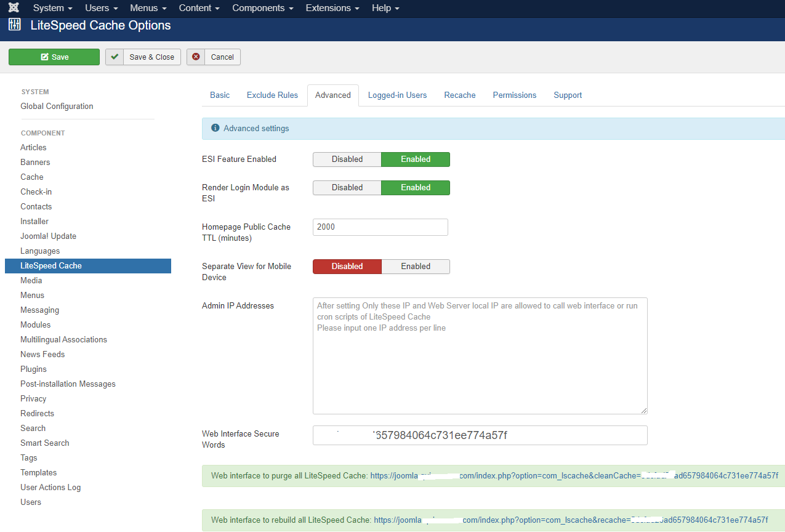This screenshot has height=532, width=785.
Task: Open Plugins component options
Action: pos(34,369)
